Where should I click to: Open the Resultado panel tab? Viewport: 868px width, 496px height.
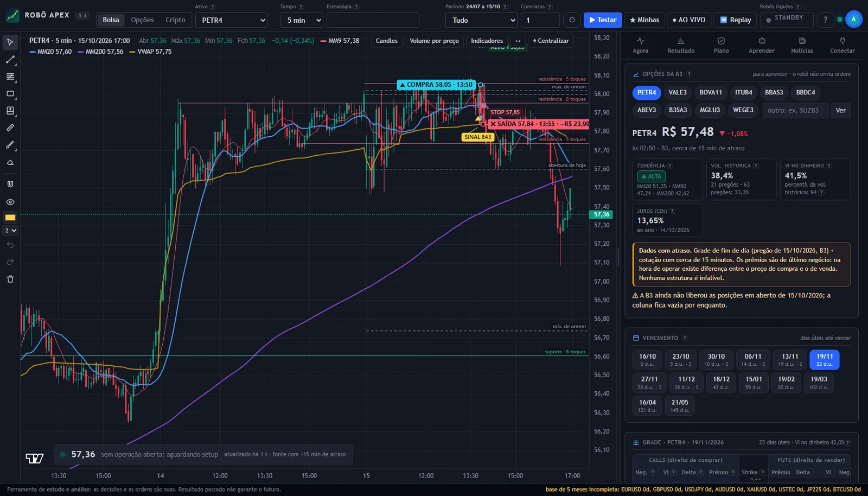click(681, 46)
